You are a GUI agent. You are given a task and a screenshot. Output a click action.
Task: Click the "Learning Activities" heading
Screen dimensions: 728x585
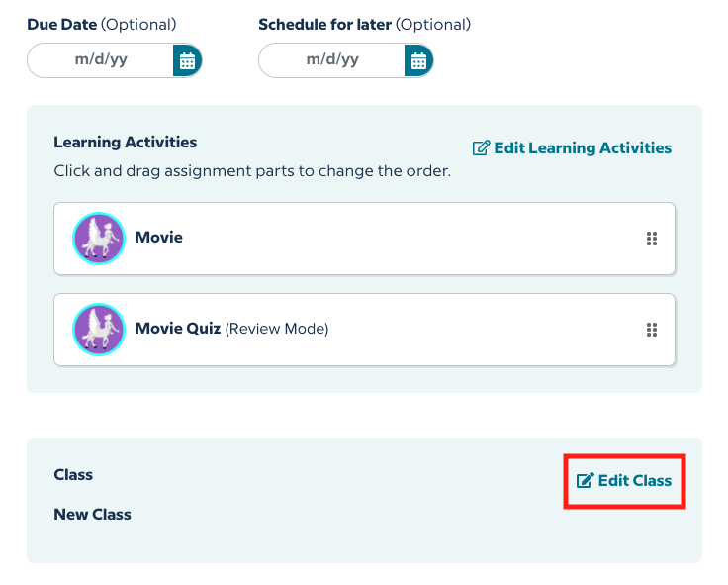[125, 143]
